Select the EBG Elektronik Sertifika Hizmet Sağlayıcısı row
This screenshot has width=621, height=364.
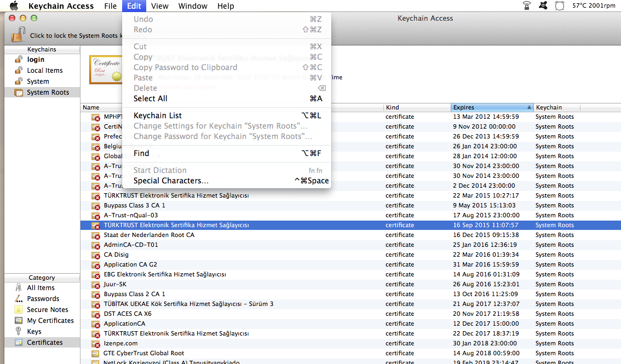point(350,274)
